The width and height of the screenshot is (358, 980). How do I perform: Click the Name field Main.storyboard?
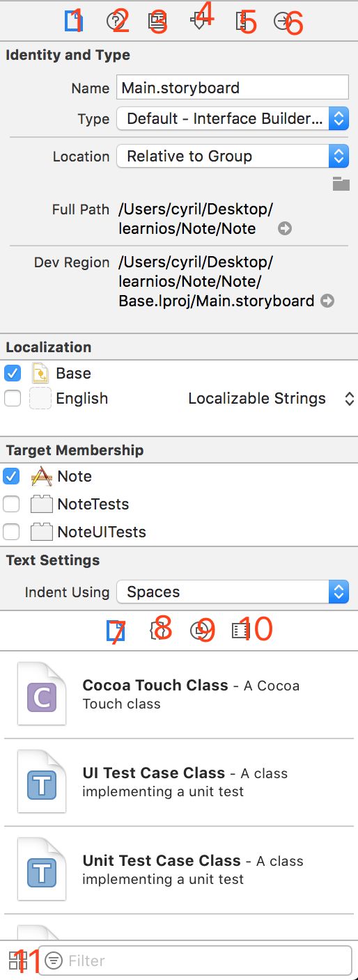232,88
